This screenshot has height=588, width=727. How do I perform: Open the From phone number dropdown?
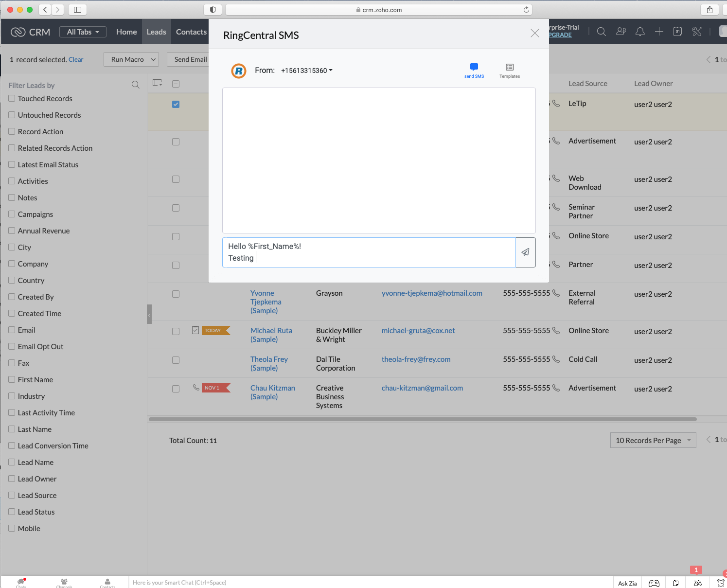tap(306, 70)
